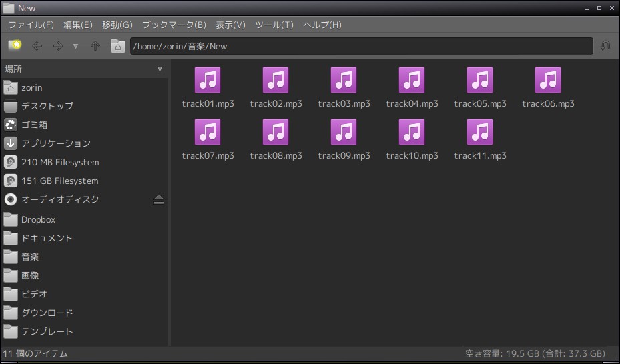This screenshot has width=620, height=364.
Task: Open the 編集(E) menu
Action: coord(78,25)
